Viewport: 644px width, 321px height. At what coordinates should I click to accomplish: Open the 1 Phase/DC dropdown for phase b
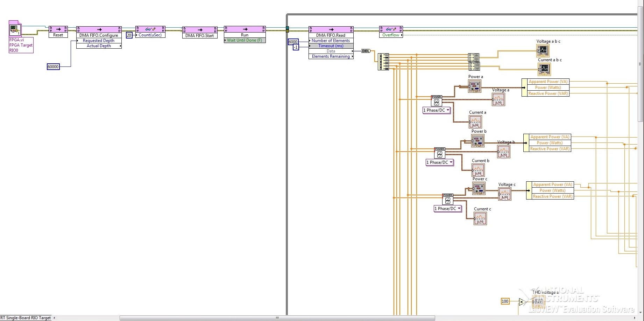(x=440, y=162)
